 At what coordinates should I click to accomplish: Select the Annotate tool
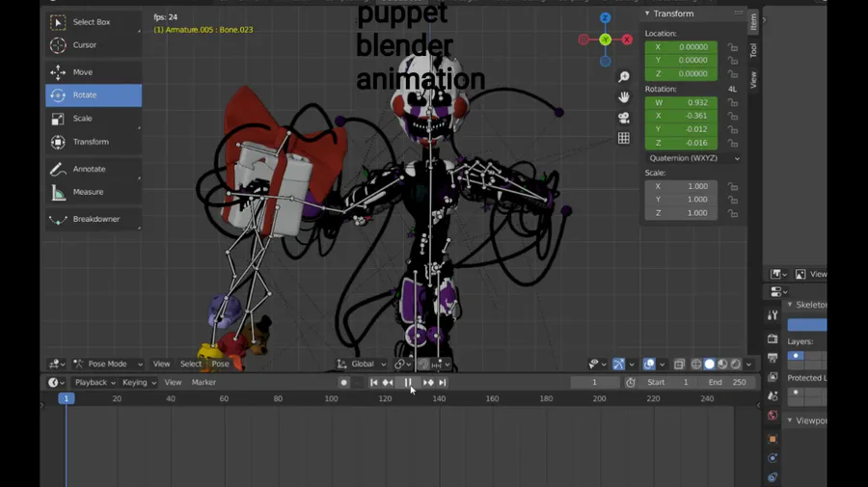[x=94, y=169]
